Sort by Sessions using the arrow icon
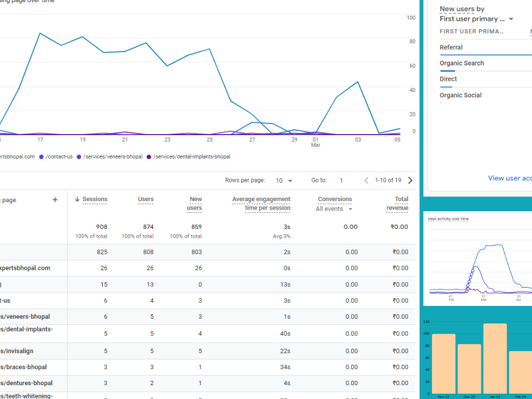The image size is (532, 399). tap(77, 199)
